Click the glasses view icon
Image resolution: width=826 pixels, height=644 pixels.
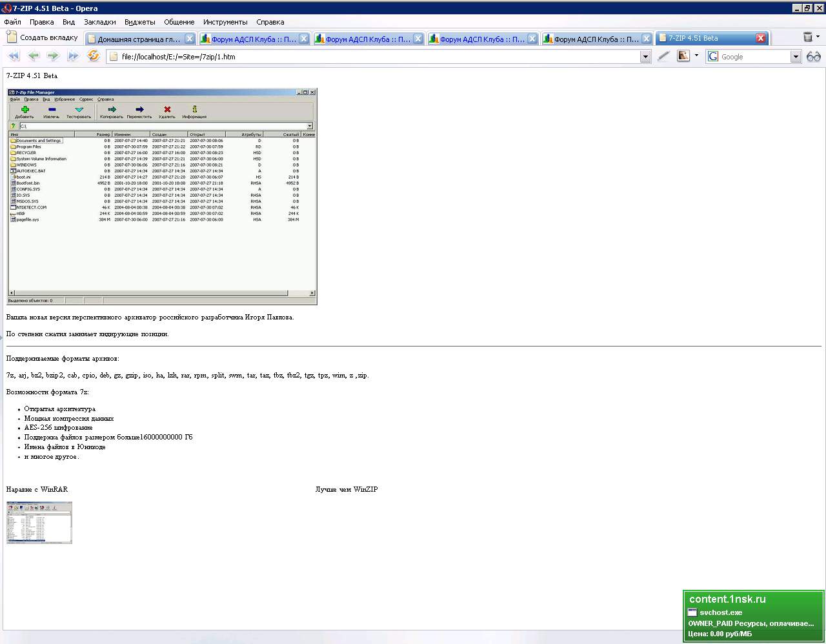coord(814,57)
